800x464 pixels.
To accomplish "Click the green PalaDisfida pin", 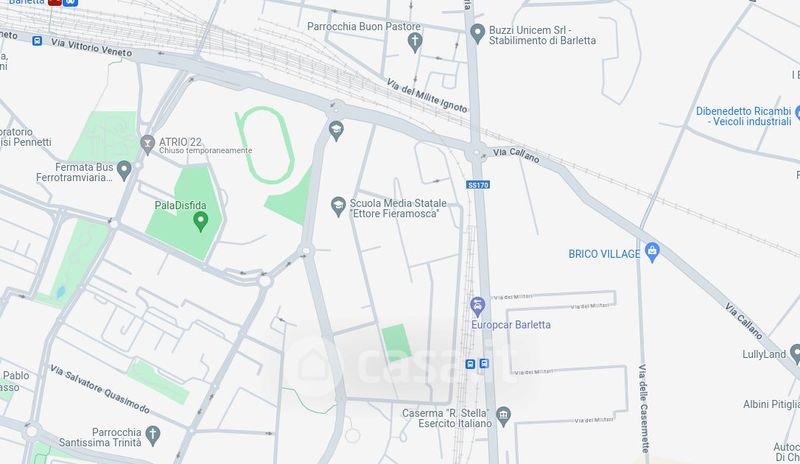I will coord(201,222).
